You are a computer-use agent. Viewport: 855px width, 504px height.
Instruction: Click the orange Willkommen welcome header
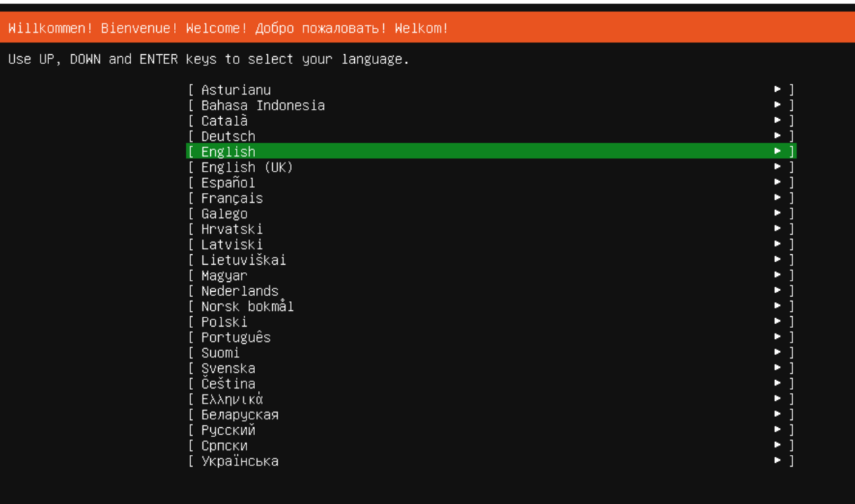pos(427,28)
